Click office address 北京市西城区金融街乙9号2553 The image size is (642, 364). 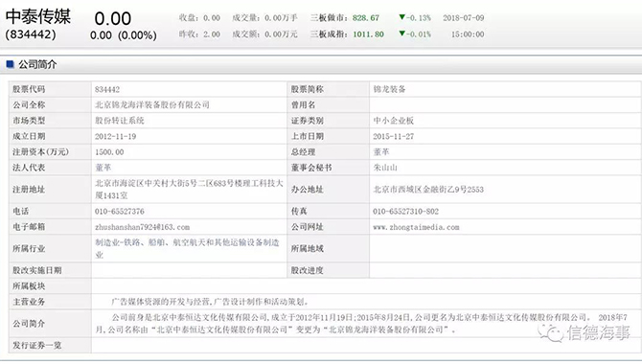[428, 189]
